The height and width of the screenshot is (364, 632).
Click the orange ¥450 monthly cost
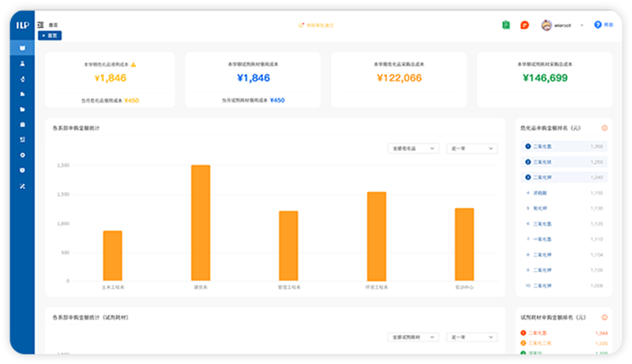click(131, 101)
